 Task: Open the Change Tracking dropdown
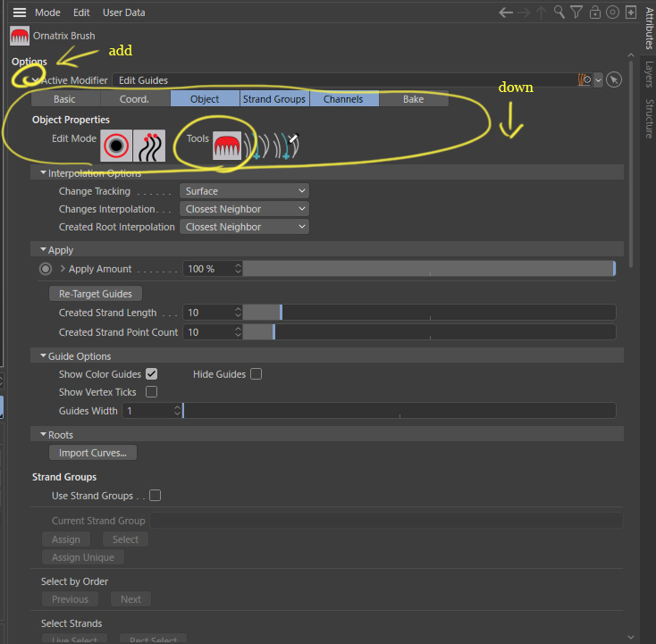pos(244,191)
